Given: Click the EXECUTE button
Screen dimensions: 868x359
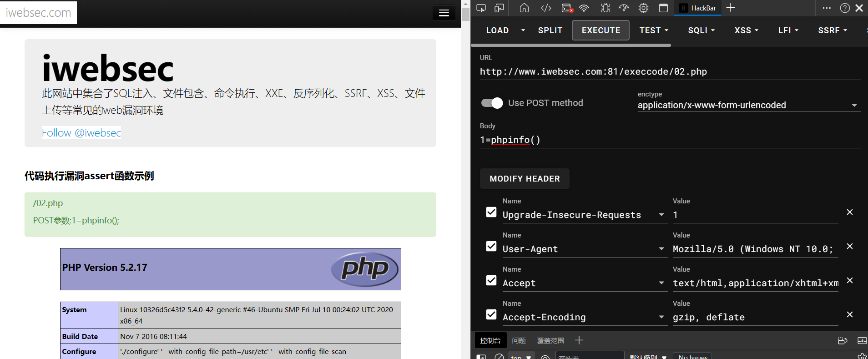Looking at the screenshot, I should click(x=601, y=30).
